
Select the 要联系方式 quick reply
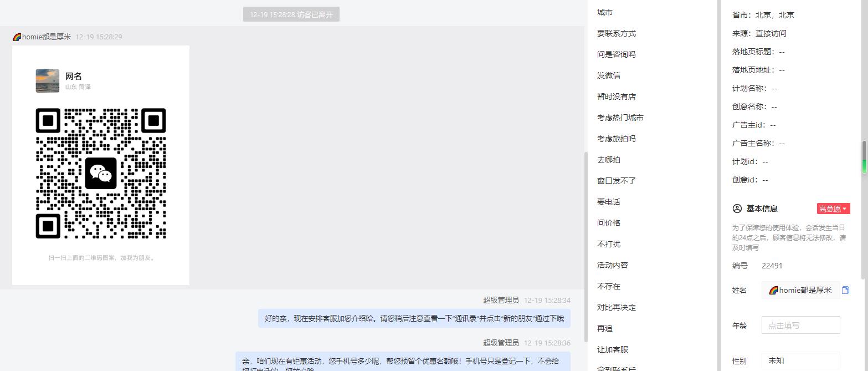click(x=617, y=33)
